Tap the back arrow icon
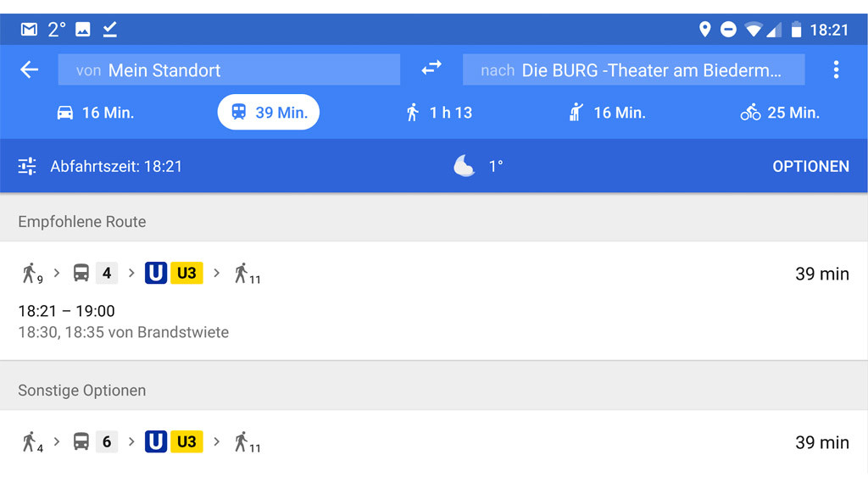The width and height of the screenshot is (868, 488). [30, 69]
